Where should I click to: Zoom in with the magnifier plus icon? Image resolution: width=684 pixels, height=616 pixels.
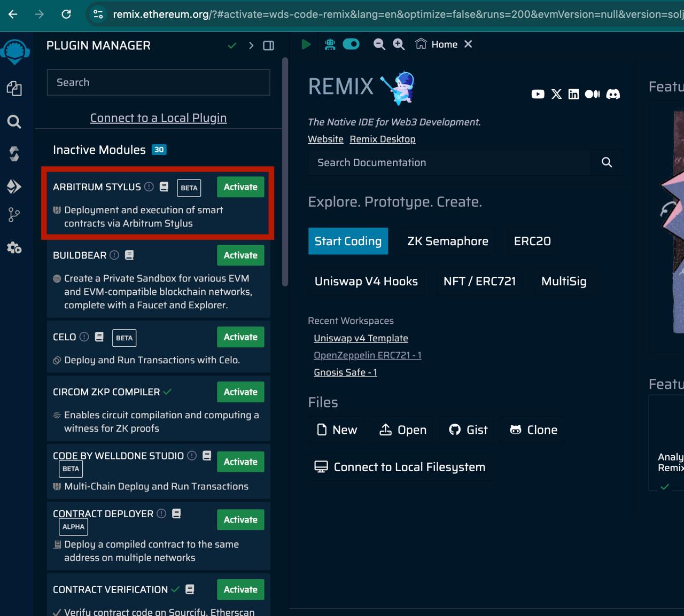(399, 44)
